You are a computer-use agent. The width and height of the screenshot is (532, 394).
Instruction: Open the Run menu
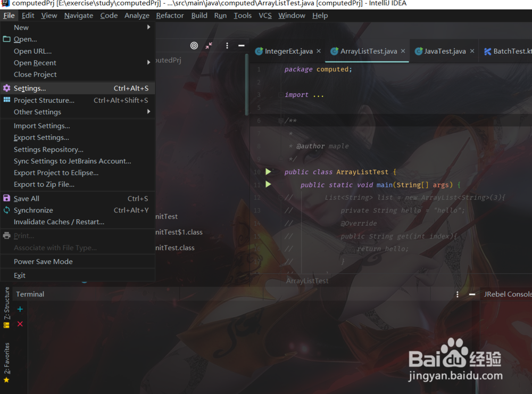[220, 15]
